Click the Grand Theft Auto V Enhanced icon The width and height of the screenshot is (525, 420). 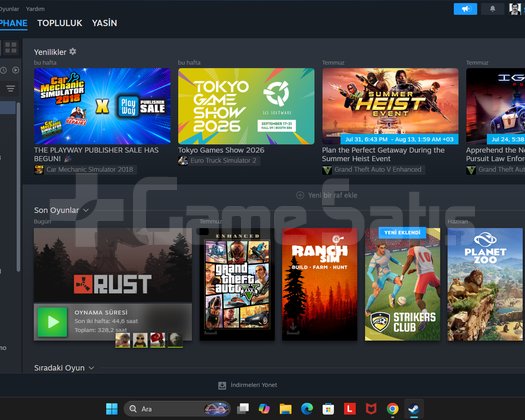pyautogui.click(x=327, y=170)
